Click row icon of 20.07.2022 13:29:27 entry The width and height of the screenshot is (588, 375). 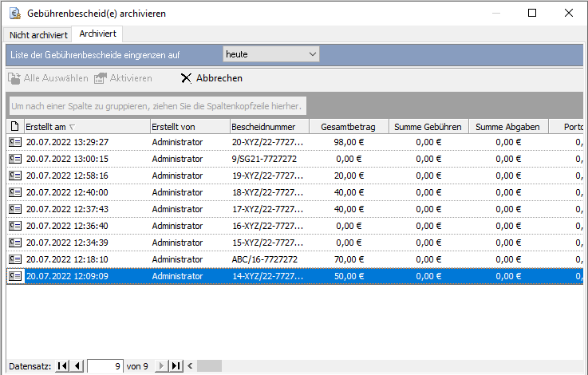[14, 142]
